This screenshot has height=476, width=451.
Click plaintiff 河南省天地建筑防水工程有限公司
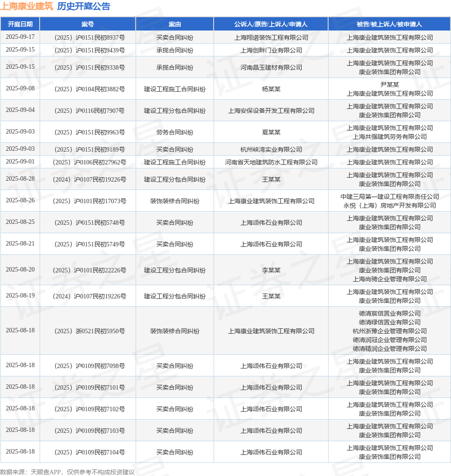click(x=271, y=162)
